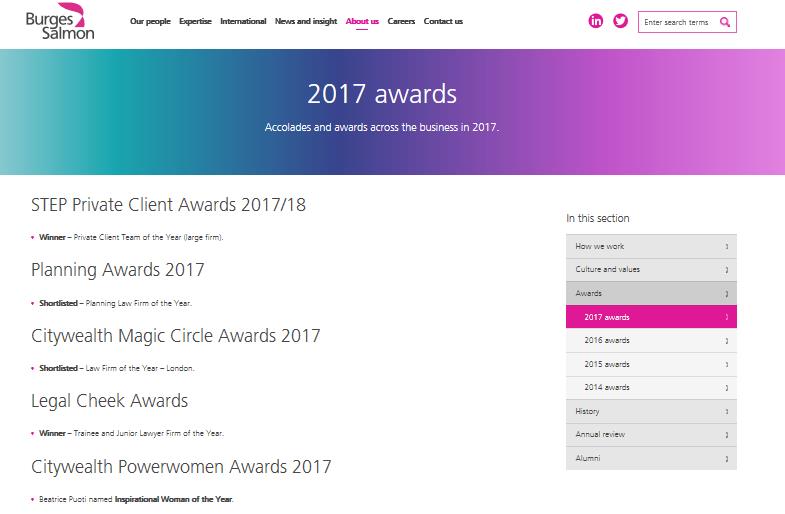Image resolution: width=785 pixels, height=514 pixels.
Task: Open the LinkedIn icon link
Action: click(595, 21)
